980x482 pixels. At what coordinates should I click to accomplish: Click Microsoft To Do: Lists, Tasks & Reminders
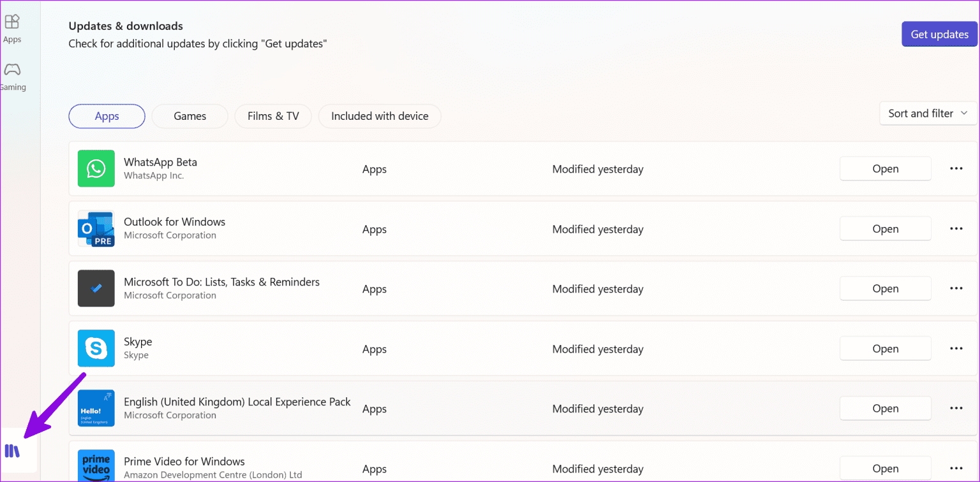pos(221,282)
